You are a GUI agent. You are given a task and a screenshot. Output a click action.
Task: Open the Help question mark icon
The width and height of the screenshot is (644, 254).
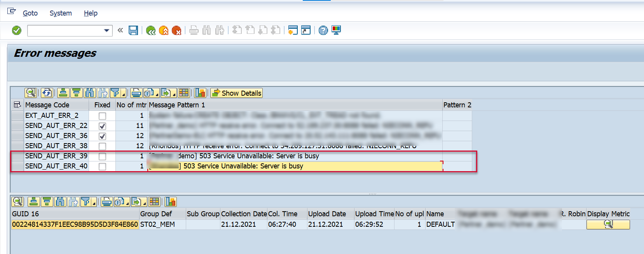click(323, 30)
